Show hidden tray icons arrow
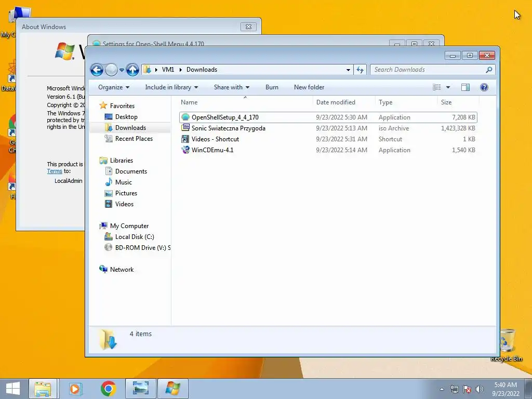Screen dimensions: 532x399 click(442, 389)
